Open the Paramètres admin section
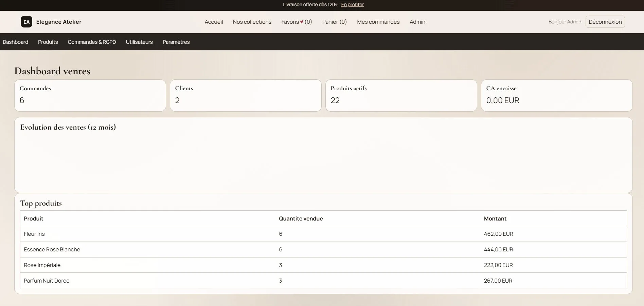The height and width of the screenshot is (306, 644). [176, 42]
